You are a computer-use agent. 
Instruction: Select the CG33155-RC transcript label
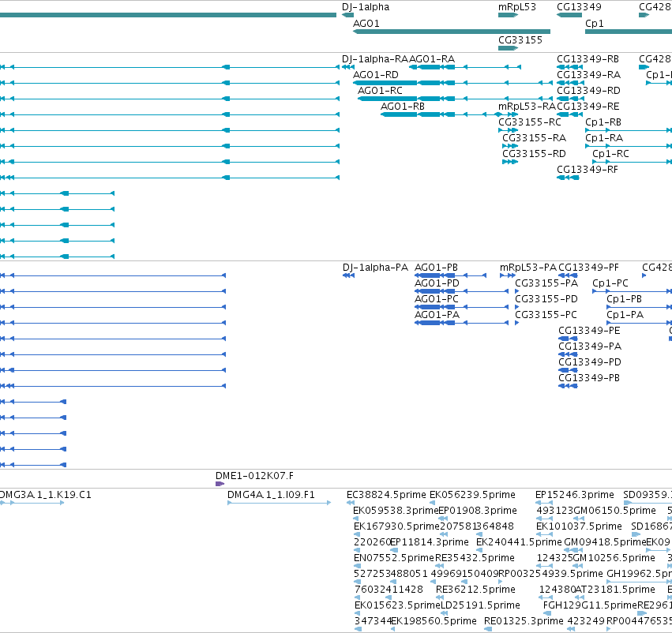click(529, 122)
